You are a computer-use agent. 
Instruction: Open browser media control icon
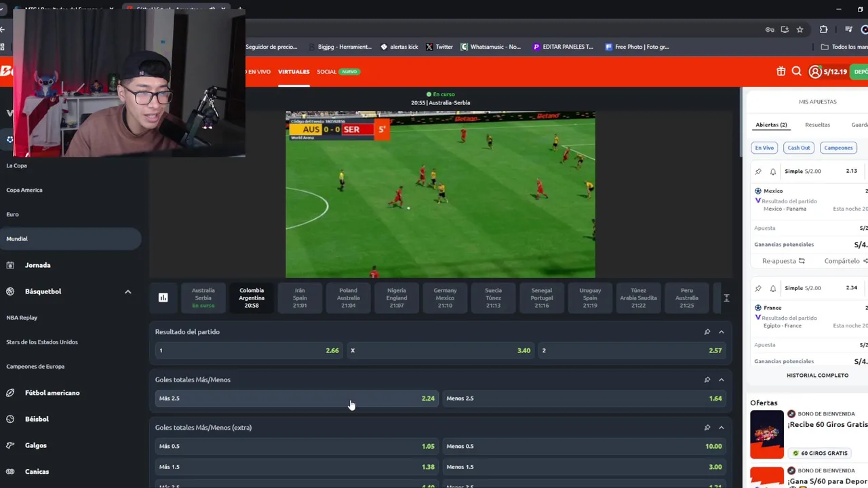click(848, 29)
